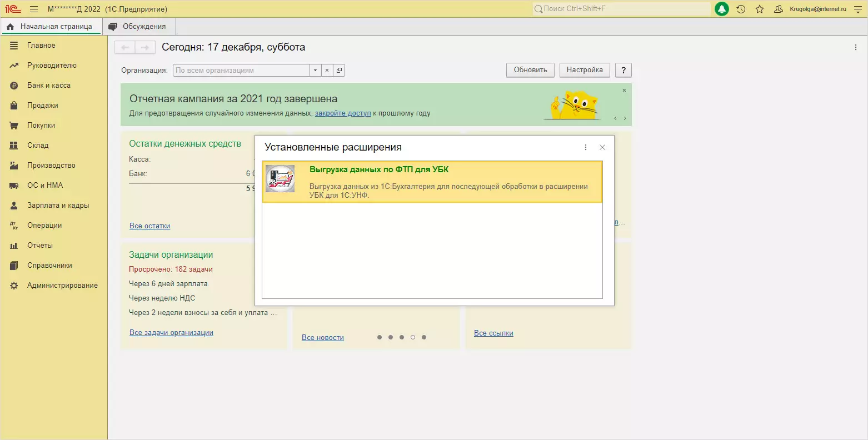
Task: Go back with the left arrow button
Action: click(x=125, y=48)
